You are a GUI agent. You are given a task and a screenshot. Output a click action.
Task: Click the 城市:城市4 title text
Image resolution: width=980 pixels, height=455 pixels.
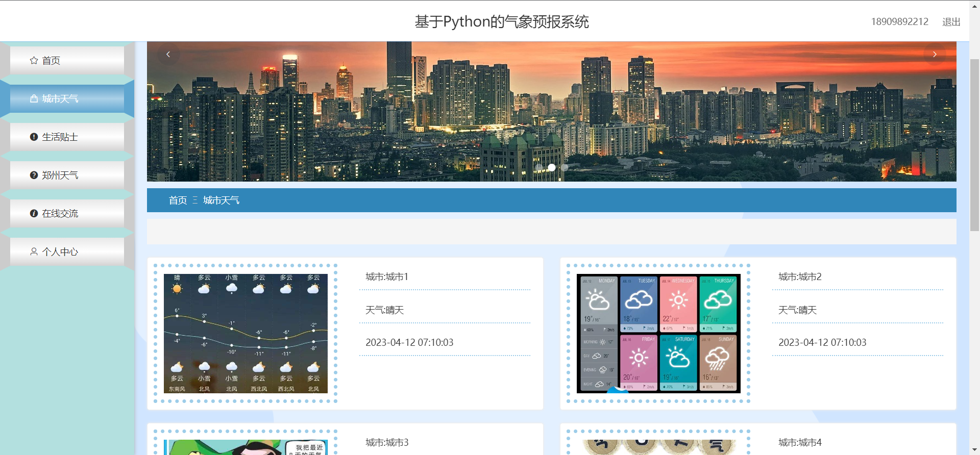click(x=800, y=443)
